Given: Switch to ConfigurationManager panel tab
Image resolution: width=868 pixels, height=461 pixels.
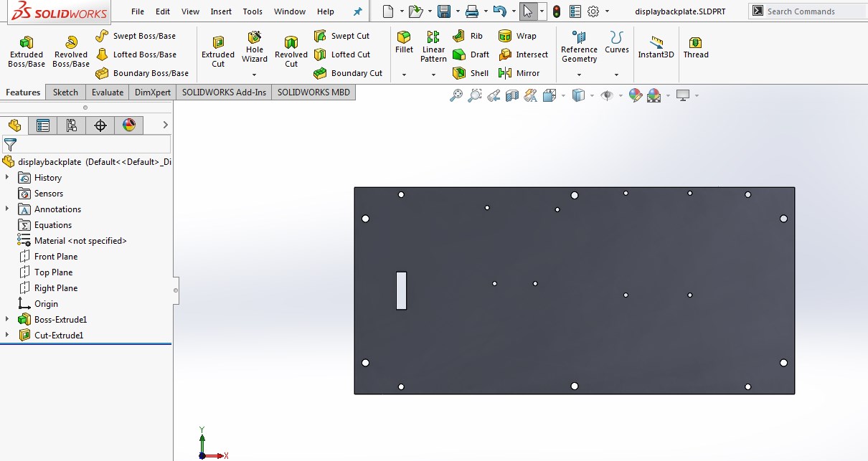Looking at the screenshot, I should (x=72, y=125).
